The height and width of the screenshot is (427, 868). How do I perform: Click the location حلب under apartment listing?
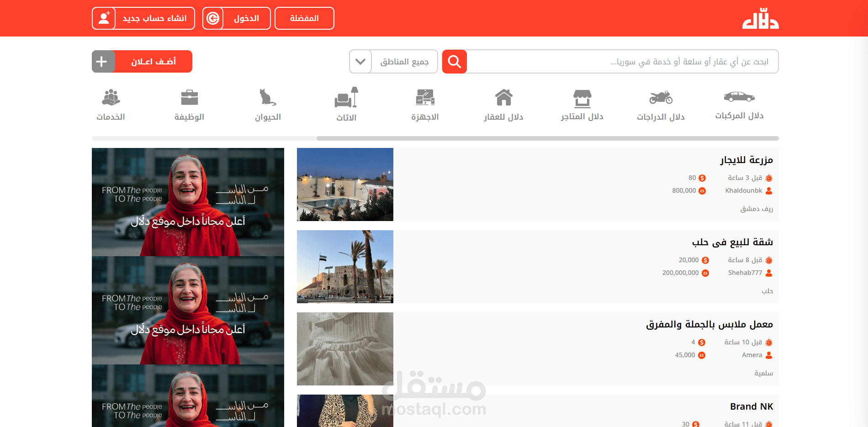pos(767,291)
